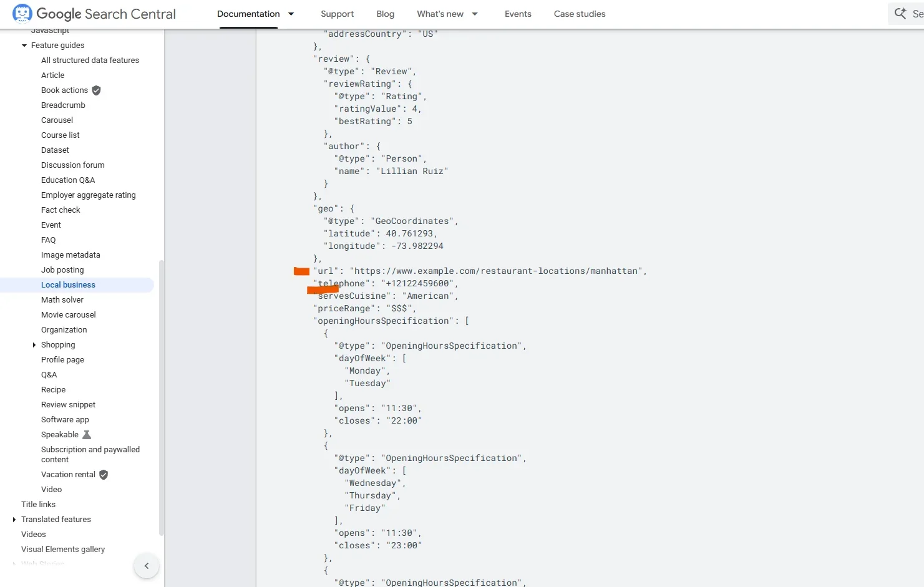Select Local business in sidebar
This screenshot has height=587, width=924.
[68, 285]
